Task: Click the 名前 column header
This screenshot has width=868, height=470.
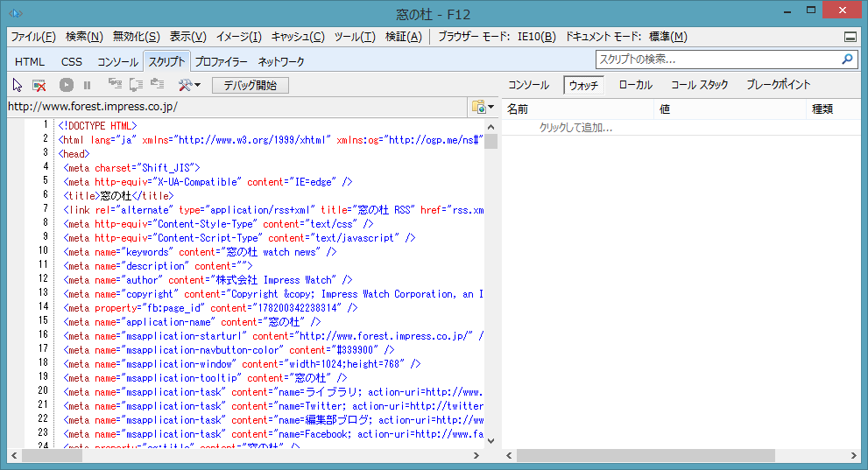Action: tap(578, 109)
